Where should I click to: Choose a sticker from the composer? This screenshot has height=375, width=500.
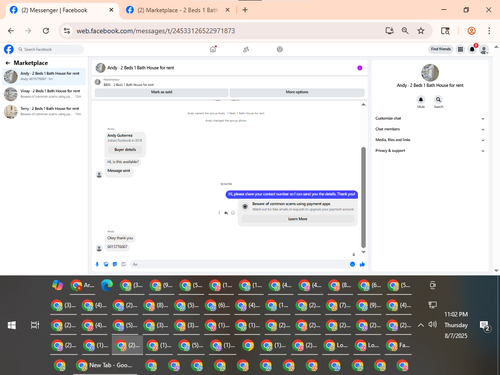pos(115,264)
